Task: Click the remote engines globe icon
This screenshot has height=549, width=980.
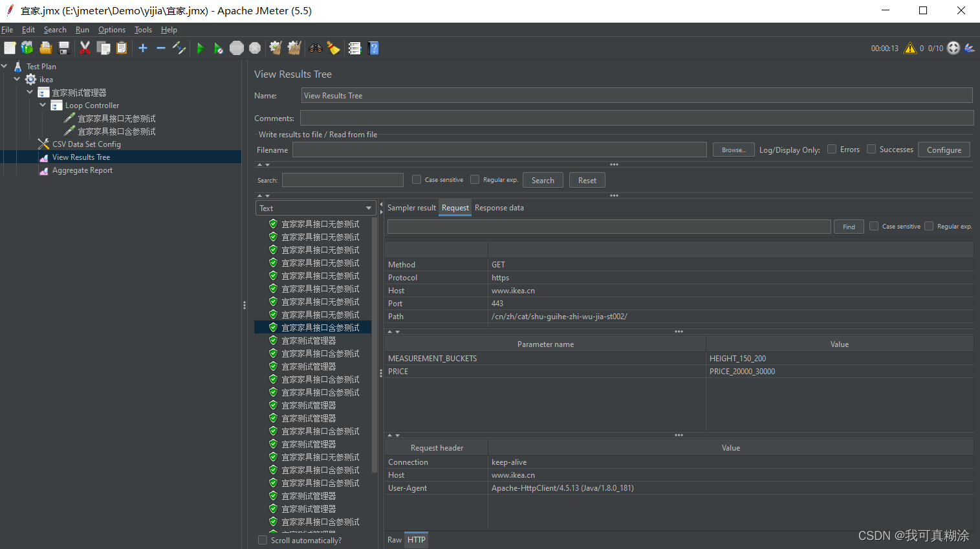Action: click(953, 48)
